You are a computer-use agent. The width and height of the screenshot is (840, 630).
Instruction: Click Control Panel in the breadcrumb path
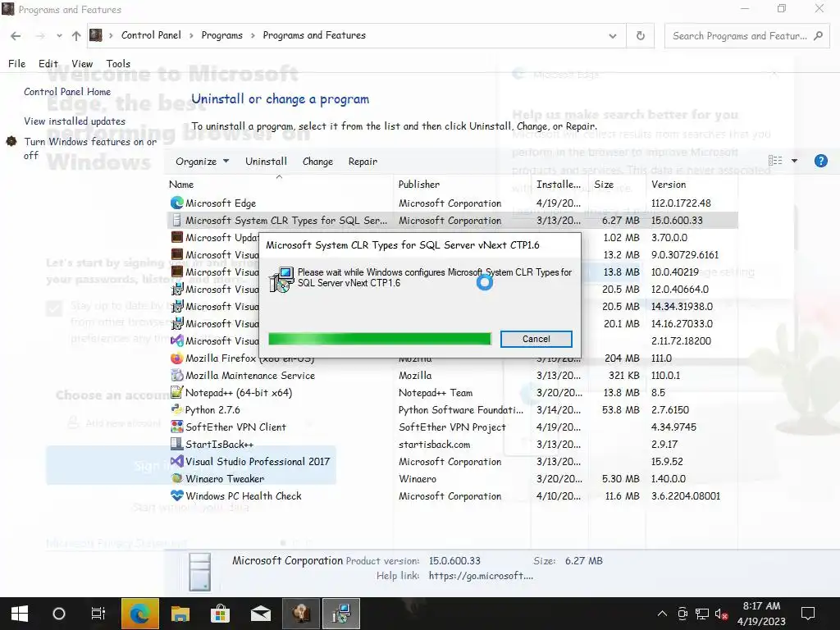click(x=151, y=35)
